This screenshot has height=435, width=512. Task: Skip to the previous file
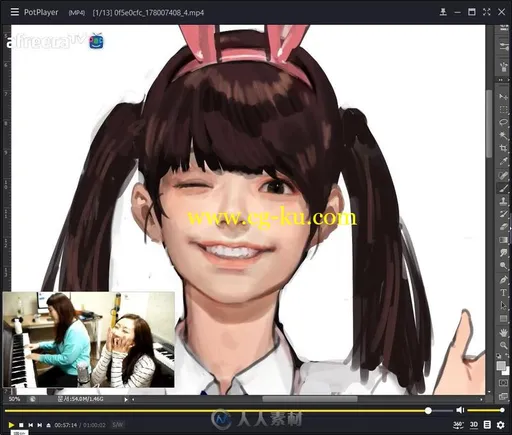click(x=30, y=425)
